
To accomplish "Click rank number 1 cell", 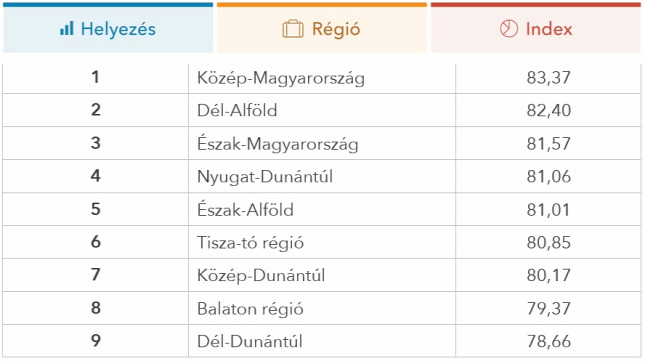I will click(95, 77).
